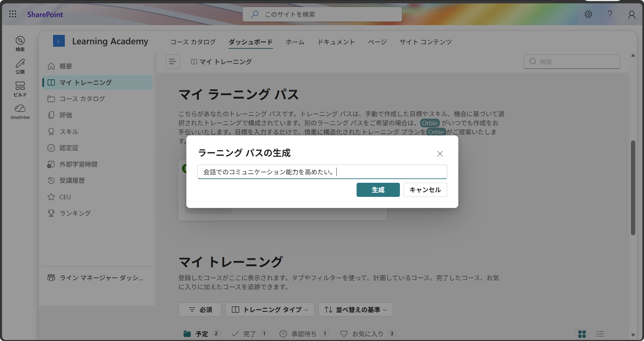Expand the 並べ替えの基準 dropdown
This screenshot has width=644, height=341.
[356, 309]
